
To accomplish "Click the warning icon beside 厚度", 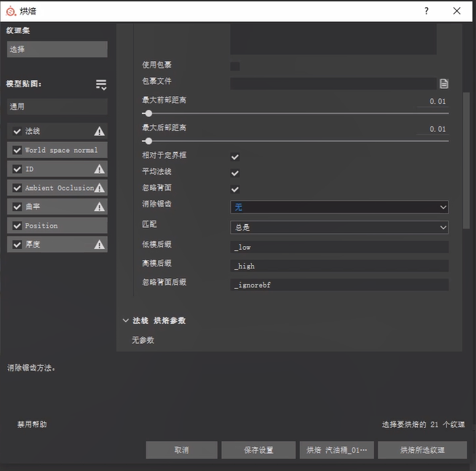I will pos(100,245).
